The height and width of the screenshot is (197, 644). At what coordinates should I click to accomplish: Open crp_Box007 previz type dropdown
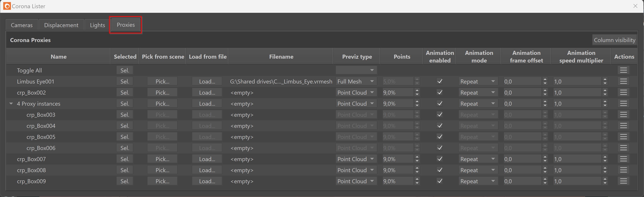pos(356,159)
